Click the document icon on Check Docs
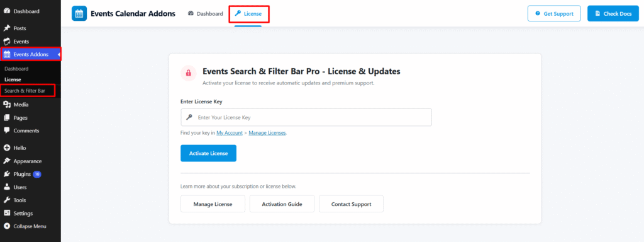Screen dimensions: 644x242 point(597,14)
